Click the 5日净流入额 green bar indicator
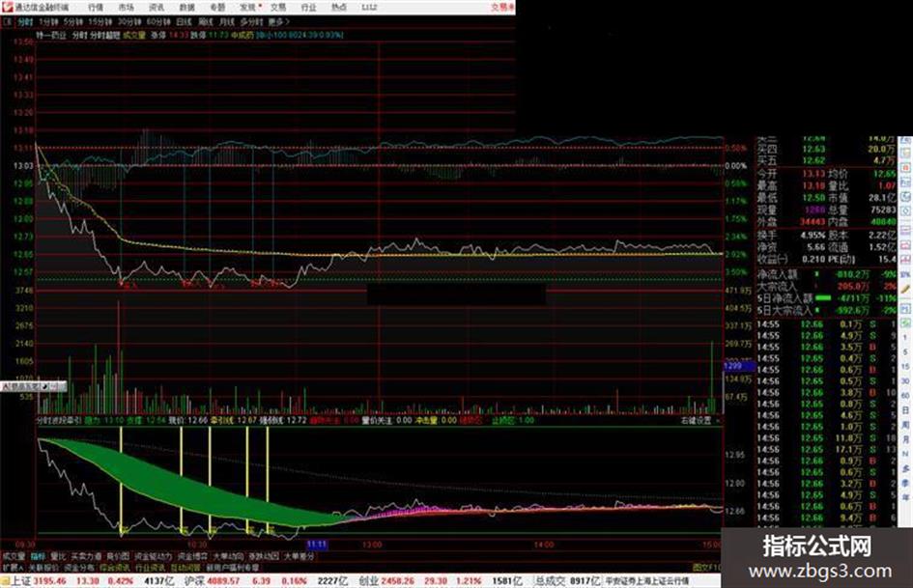Image resolution: width=913 pixels, height=588 pixels. [823, 297]
